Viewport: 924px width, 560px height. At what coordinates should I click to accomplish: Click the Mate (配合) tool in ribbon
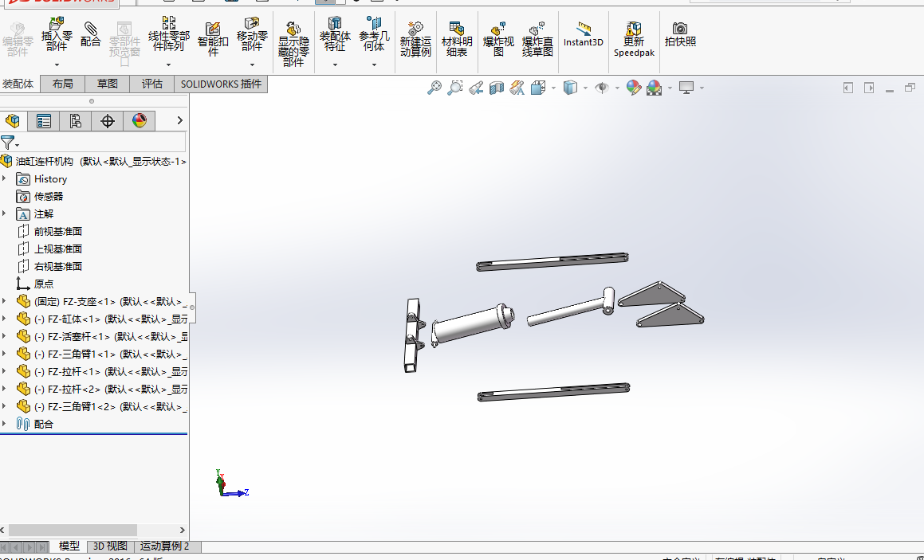[90, 34]
